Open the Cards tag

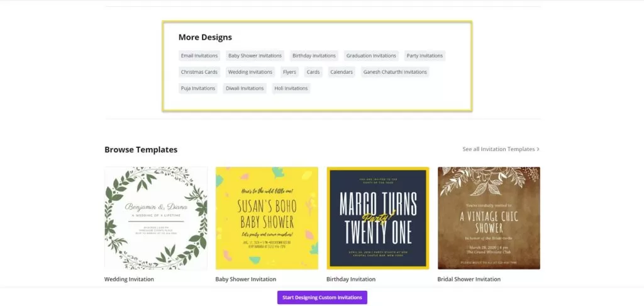click(x=313, y=72)
